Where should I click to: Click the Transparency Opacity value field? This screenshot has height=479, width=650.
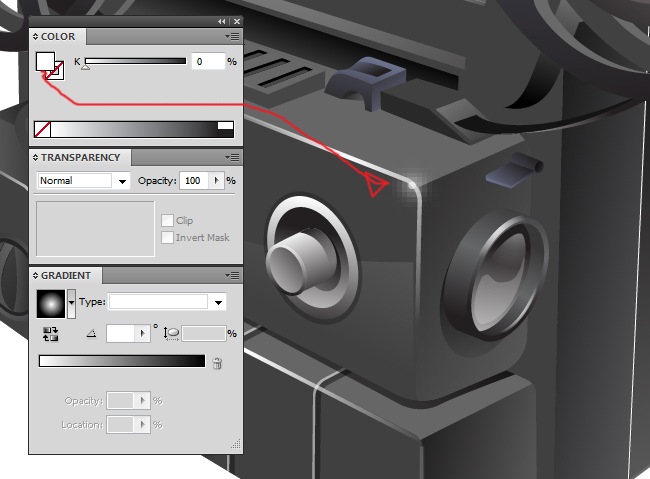click(x=194, y=181)
